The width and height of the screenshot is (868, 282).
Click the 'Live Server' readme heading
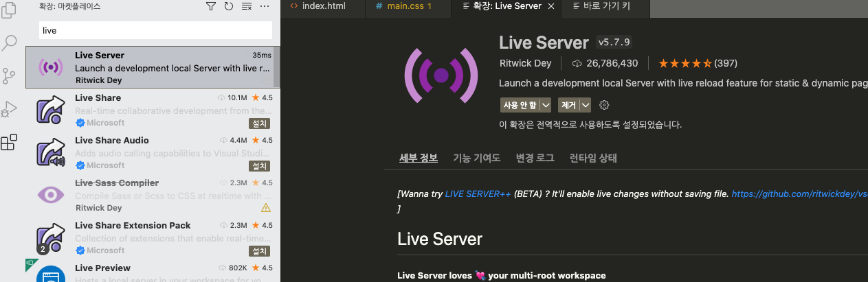pyautogui.click(x=440, y=239)
